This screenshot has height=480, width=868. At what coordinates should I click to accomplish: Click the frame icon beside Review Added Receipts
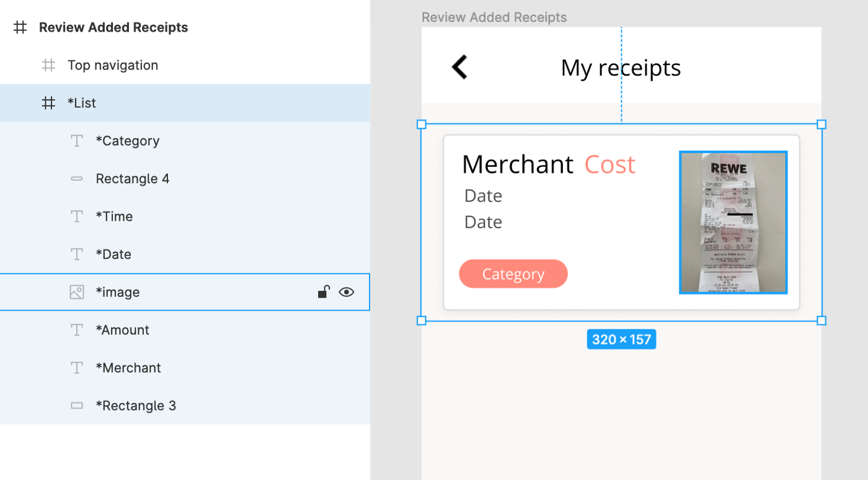pyautogui.click(x=20, y=27)
